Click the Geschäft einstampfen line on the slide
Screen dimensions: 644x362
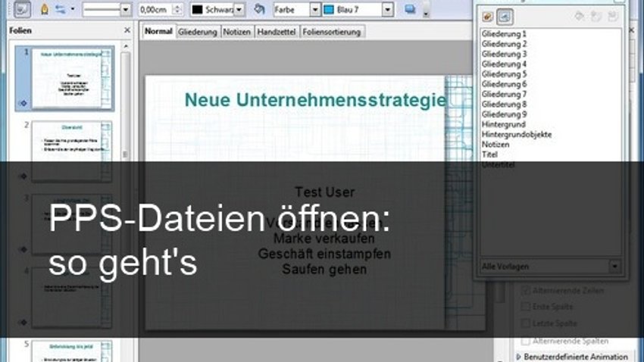(x=324, y=254)
